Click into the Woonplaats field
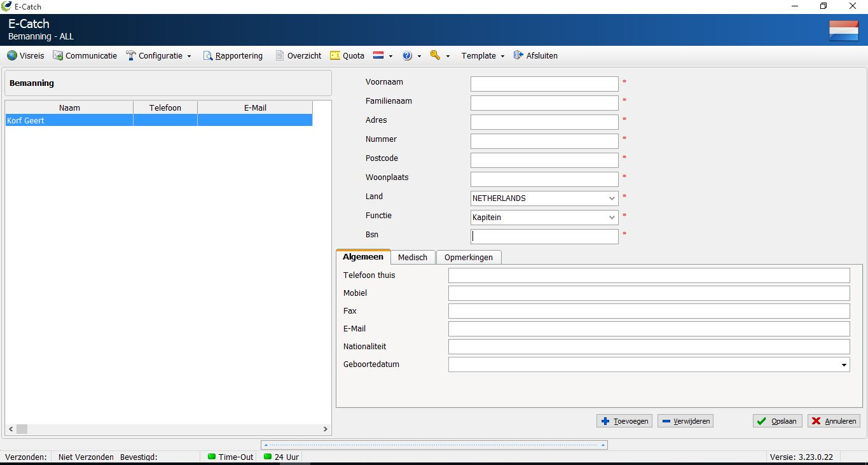The image size is (868, 465). click(544, 179)
